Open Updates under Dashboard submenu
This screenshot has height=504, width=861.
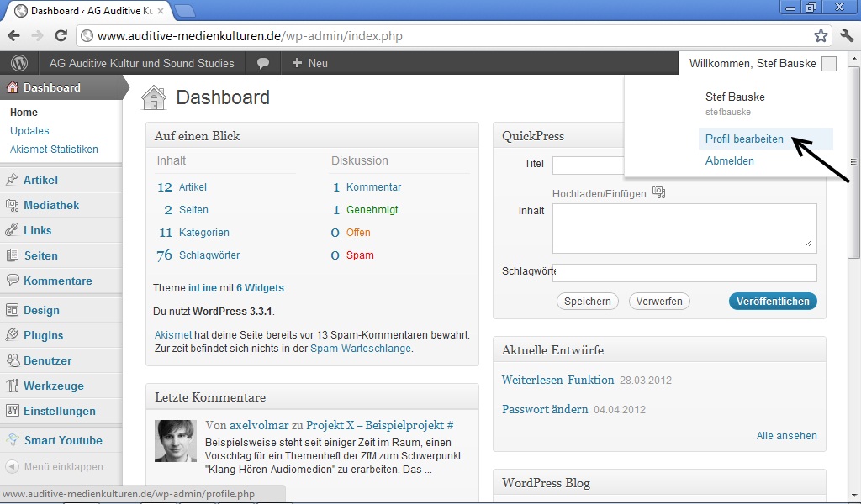[29, 130]
